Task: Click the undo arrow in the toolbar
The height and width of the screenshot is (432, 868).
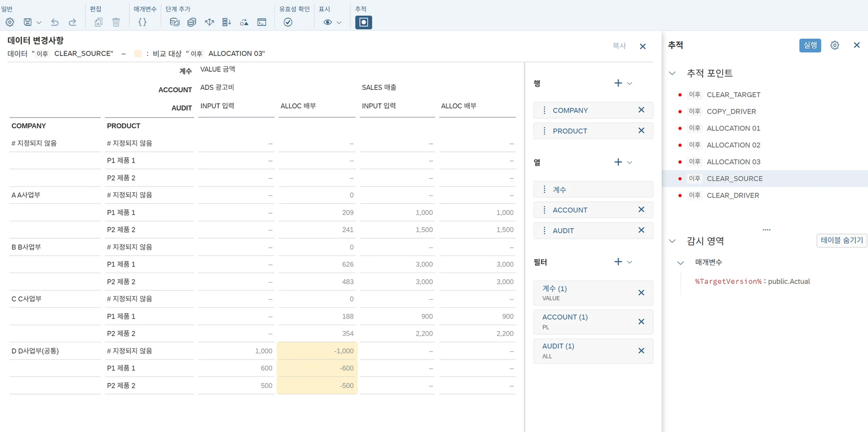Action: [x=55, y=22]
